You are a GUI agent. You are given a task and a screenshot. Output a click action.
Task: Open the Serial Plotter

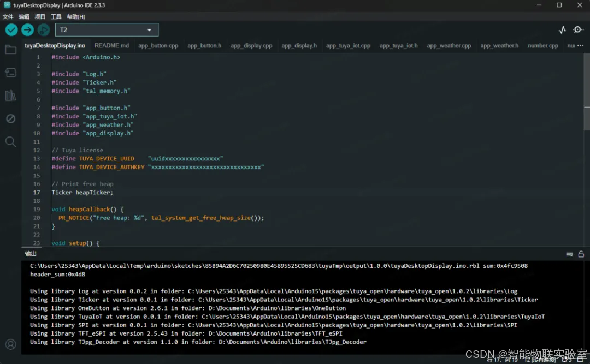(562, 29)
